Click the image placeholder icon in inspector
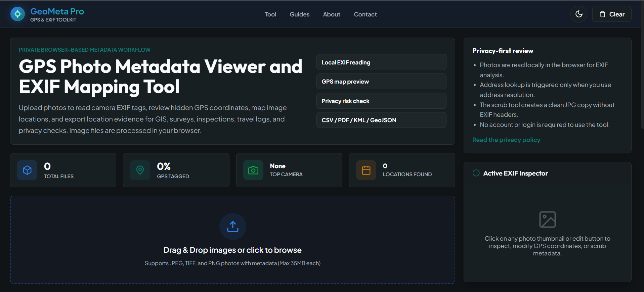 pyautogui.click(x=548, y=220)
